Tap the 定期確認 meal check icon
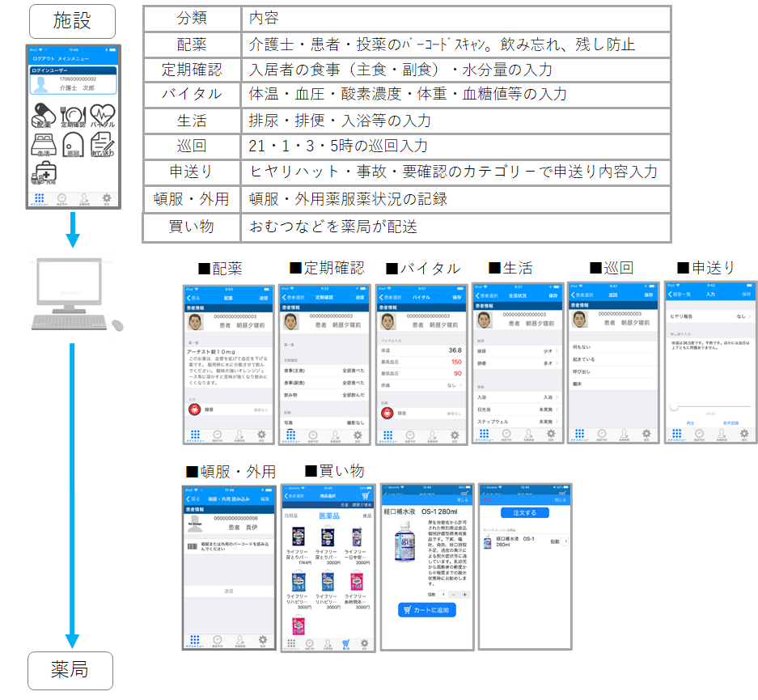 pos(73,116)
